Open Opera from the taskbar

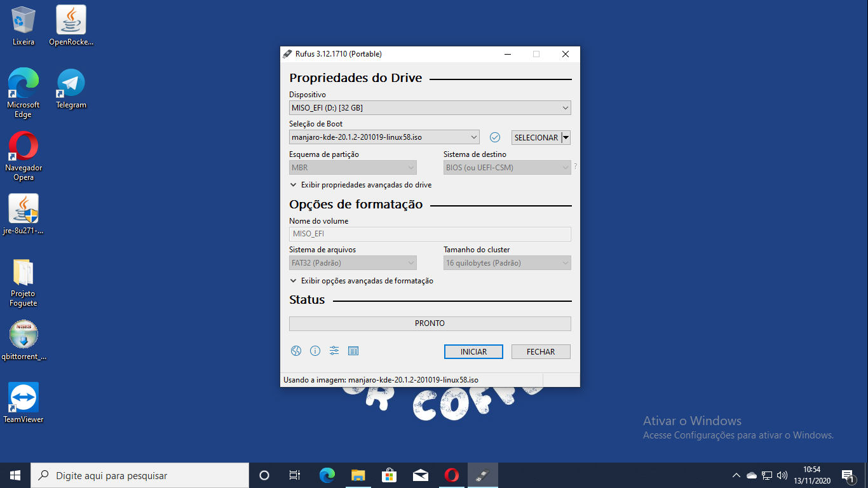[452, 475]
